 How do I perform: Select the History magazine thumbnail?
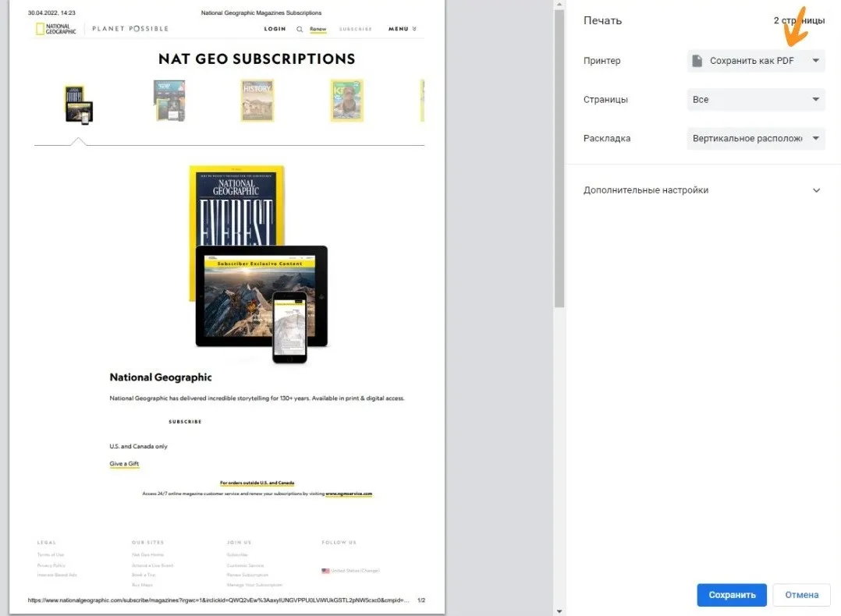(x=257, y=101)
